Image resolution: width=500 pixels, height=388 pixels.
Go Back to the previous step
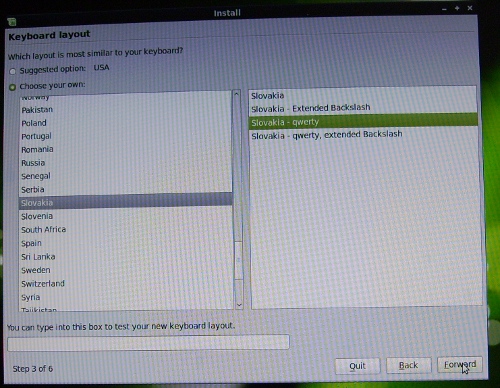409,365
